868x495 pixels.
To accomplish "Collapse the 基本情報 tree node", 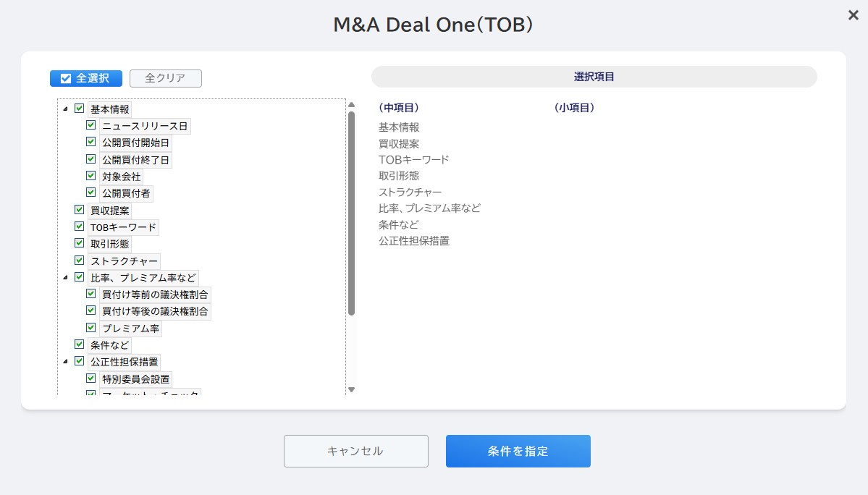I will coord(65,109).
